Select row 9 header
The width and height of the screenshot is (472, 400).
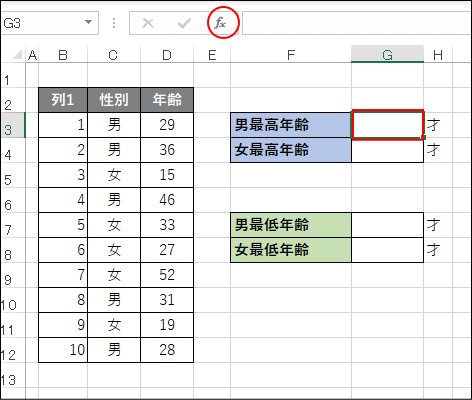[x=13, y=275]
